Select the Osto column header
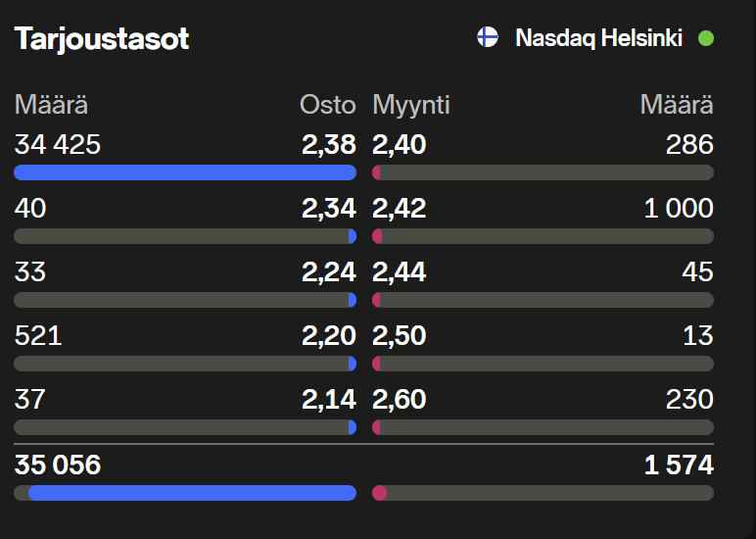The height and width of the screenshot is (539, 756). coord(327,105)
